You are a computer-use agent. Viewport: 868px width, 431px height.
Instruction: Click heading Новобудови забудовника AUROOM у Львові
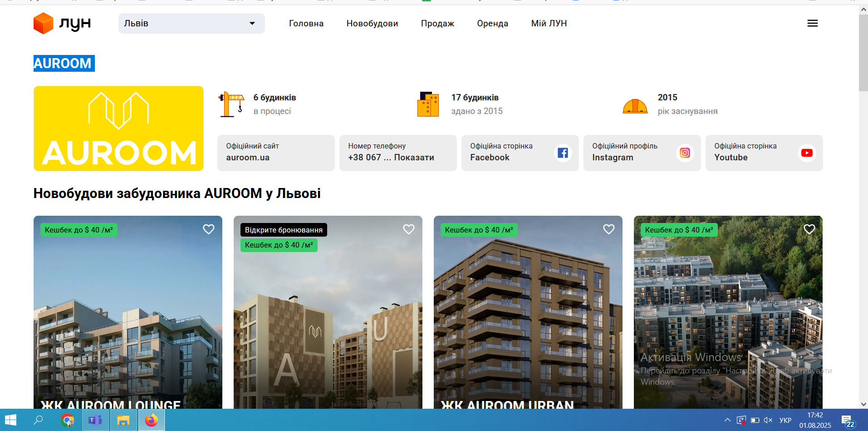[177, 193]
